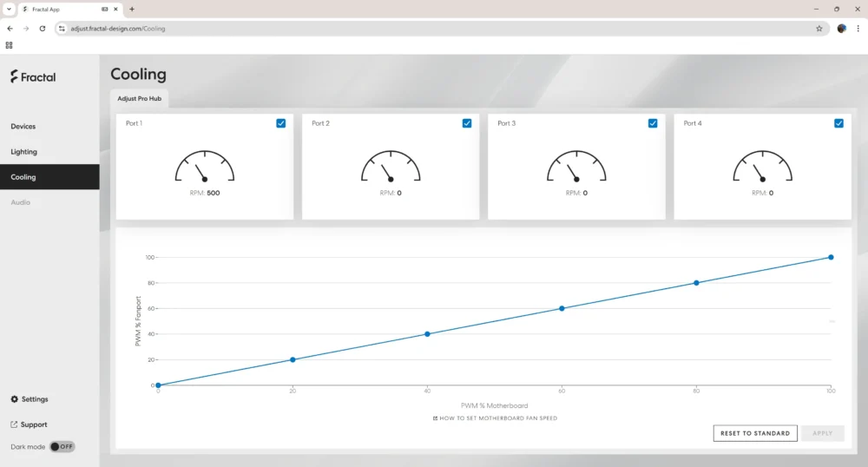
Task: Open the browser profile avatar
Action: (841, 29)
